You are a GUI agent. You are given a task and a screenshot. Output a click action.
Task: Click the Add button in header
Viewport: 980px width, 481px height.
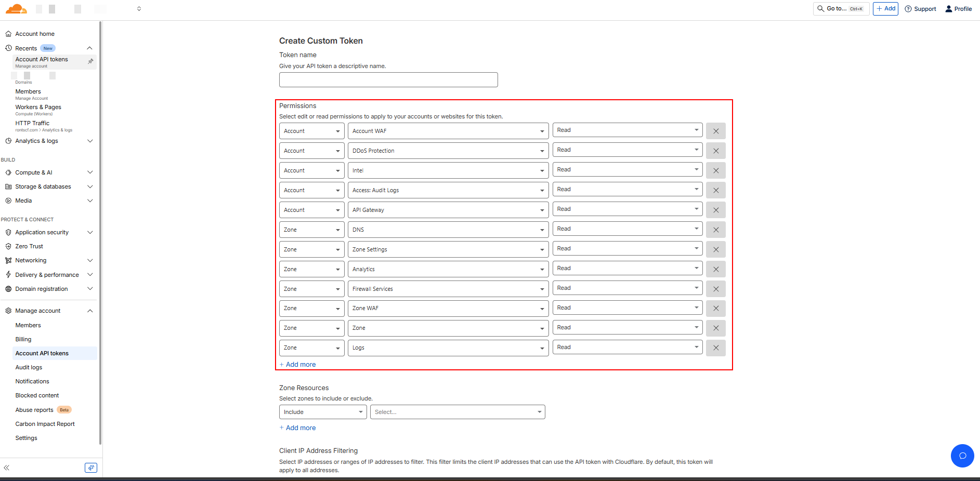[x=885, y=9]
